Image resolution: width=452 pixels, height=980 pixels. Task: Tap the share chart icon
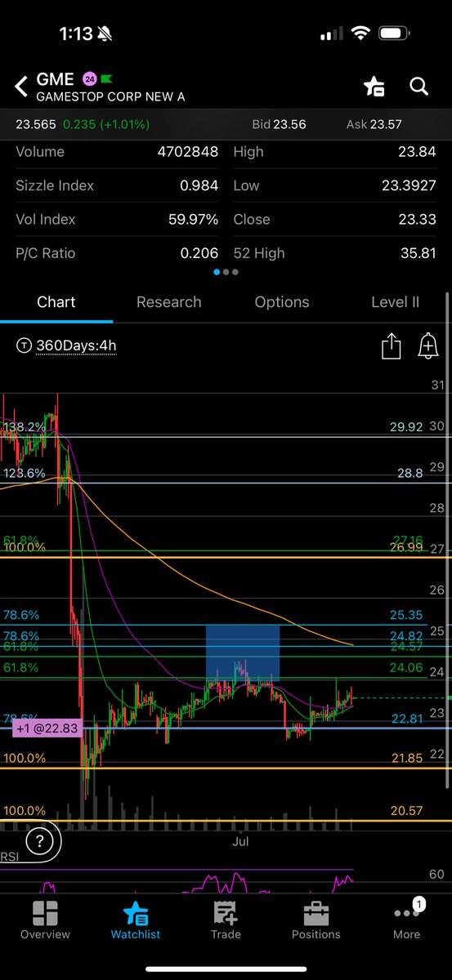coord(392,346)
